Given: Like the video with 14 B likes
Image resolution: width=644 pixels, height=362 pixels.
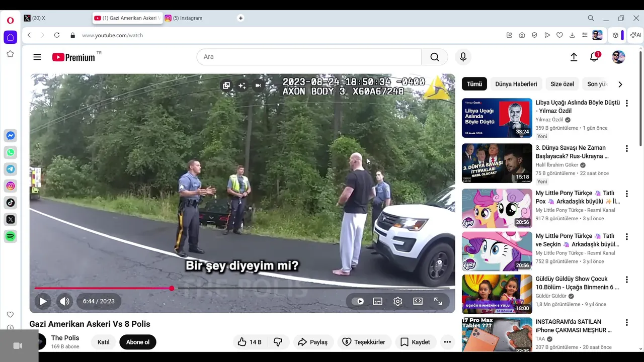Looking at the screenshot, I should click(x=250, y=342).
